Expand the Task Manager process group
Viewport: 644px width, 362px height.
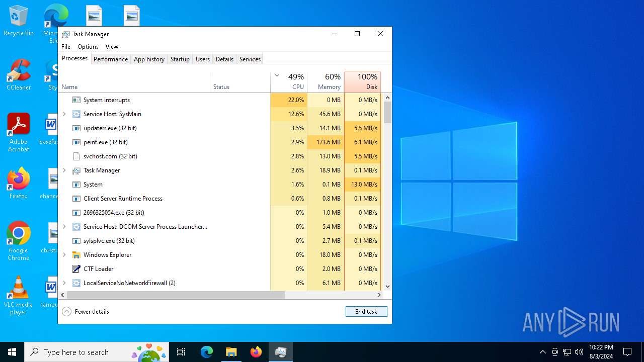[x=64, y=170]
